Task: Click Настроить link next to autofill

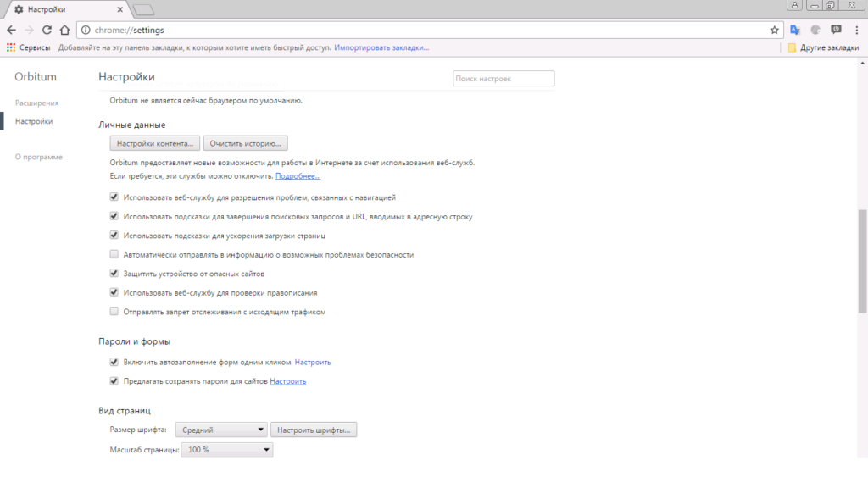Action: pos(313,363)
